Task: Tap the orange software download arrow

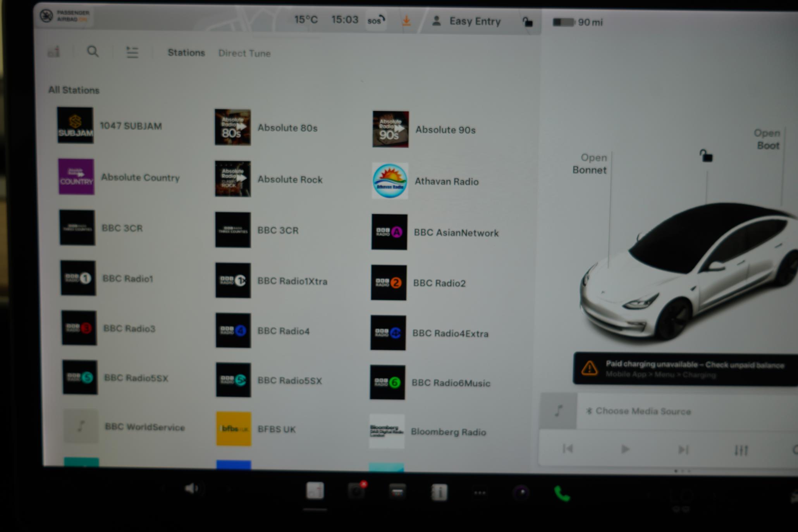Action: [406, 21]
